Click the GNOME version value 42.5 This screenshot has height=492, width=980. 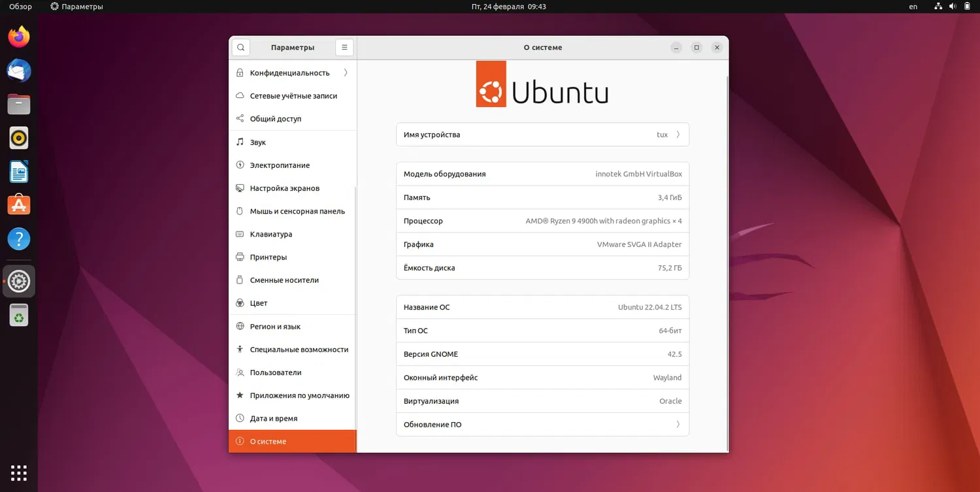674,354
